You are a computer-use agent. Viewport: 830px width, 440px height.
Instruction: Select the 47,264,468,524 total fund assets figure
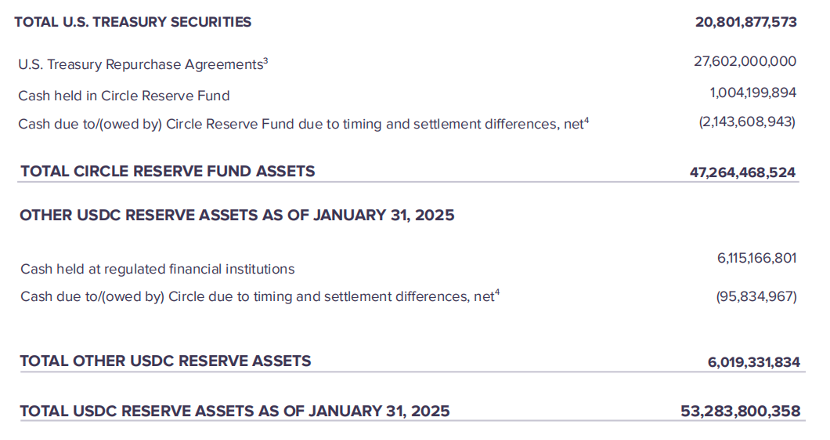[743, 172]
